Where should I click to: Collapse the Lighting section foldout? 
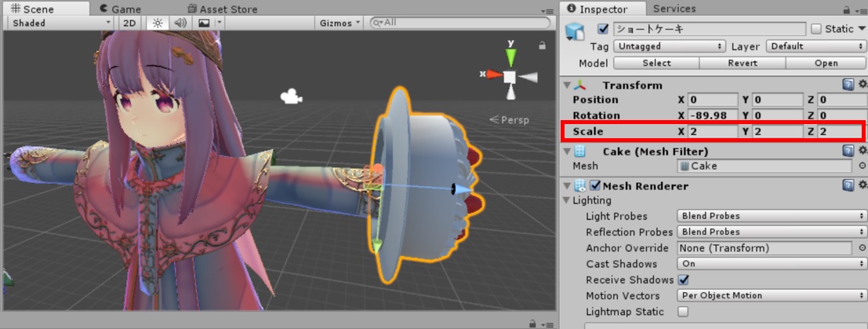567,200
